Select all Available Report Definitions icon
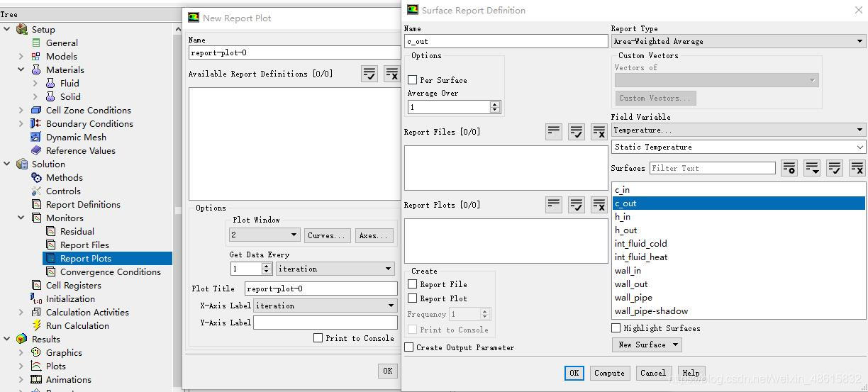 click(369, 74)
